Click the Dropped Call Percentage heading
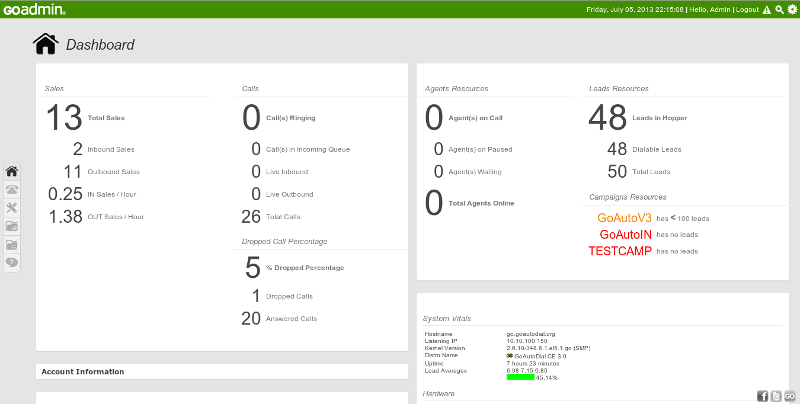 285,241
